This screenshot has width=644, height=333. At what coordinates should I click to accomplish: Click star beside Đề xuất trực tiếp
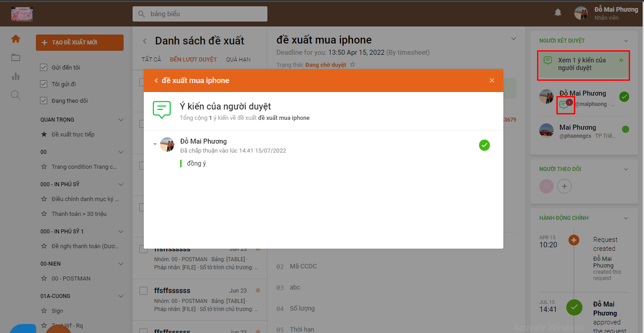click(44, 134)
